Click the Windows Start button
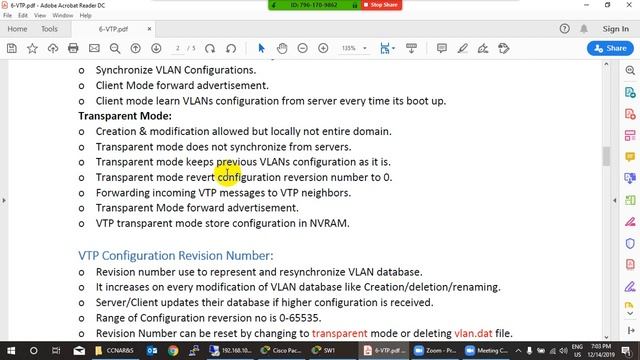 tap(11, 351)
